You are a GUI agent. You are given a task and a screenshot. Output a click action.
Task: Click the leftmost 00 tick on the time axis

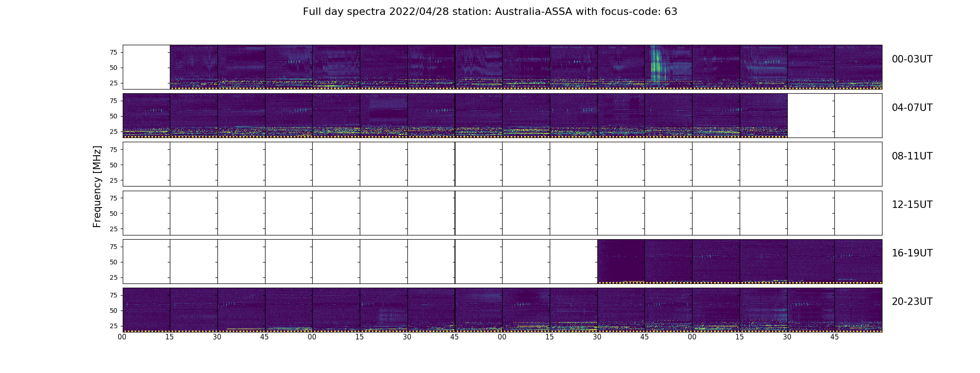pos(122,337)
